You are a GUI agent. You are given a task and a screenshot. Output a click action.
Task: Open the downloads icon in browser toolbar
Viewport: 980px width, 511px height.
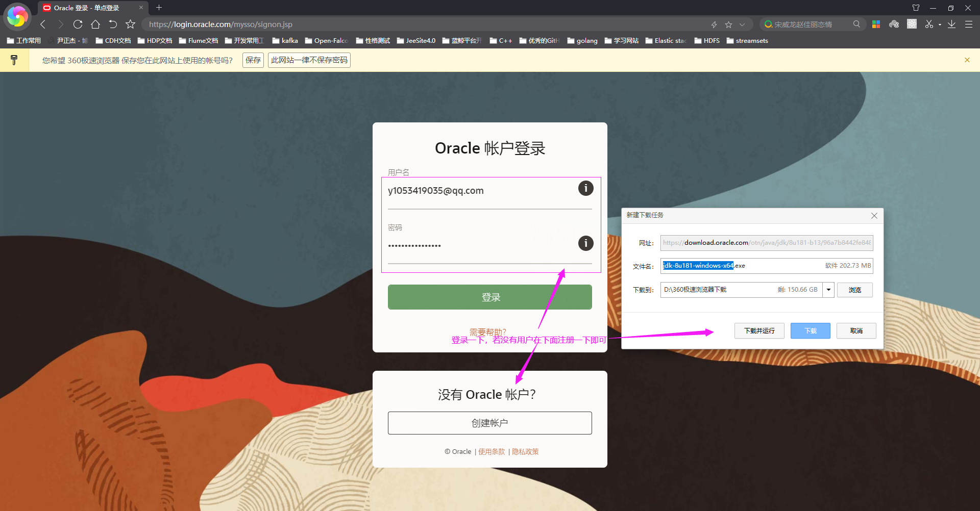click(951, 24)
